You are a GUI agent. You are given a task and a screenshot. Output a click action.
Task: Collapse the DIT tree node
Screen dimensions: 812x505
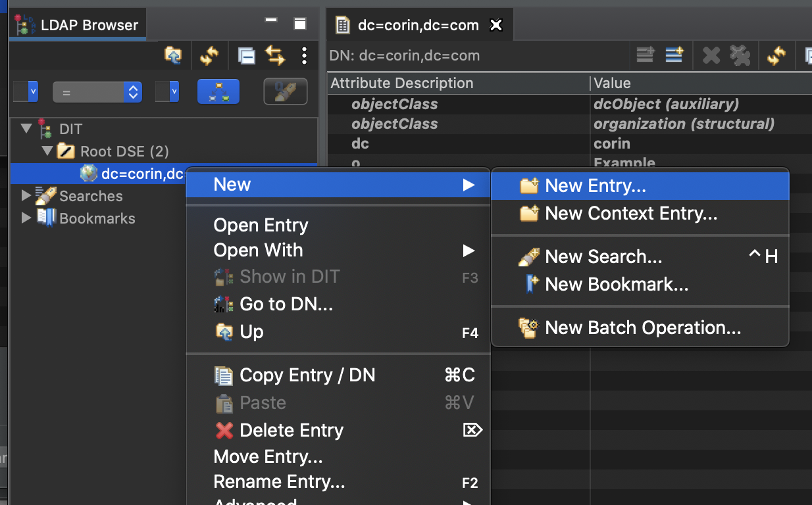26,128
